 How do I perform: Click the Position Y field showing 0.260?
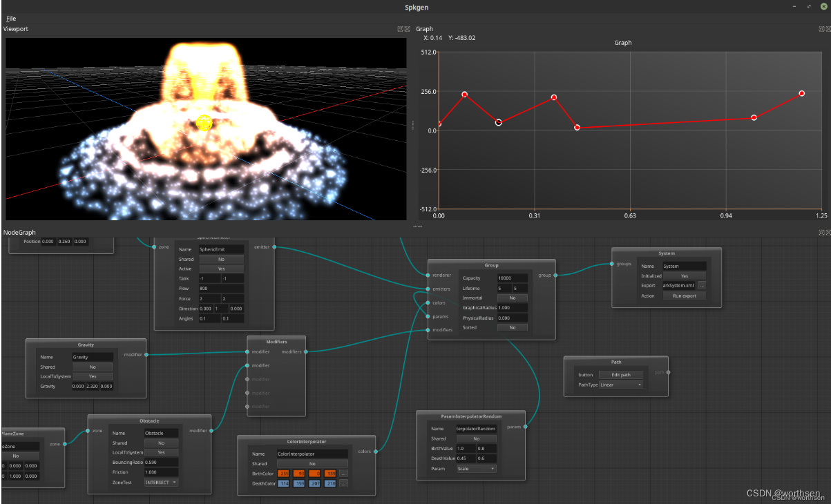64,242
